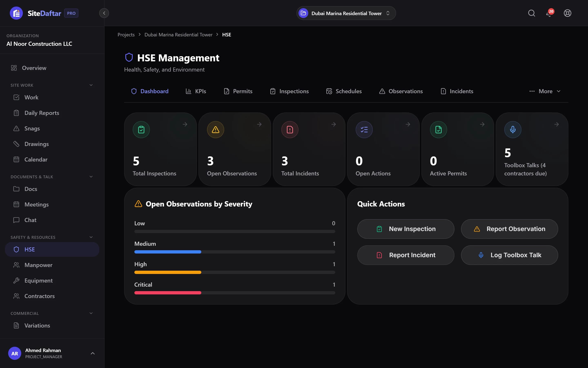Switch to the Observations tab

point(401,91)
